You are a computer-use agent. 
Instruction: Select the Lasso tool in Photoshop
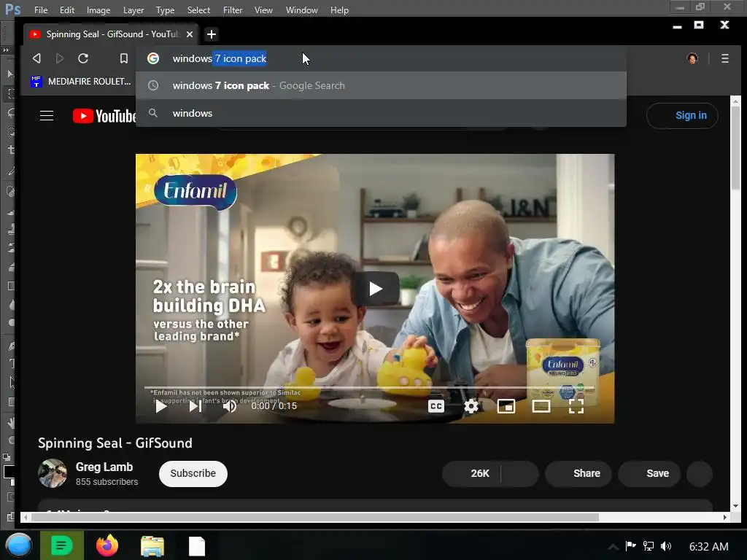pos(10,113)
